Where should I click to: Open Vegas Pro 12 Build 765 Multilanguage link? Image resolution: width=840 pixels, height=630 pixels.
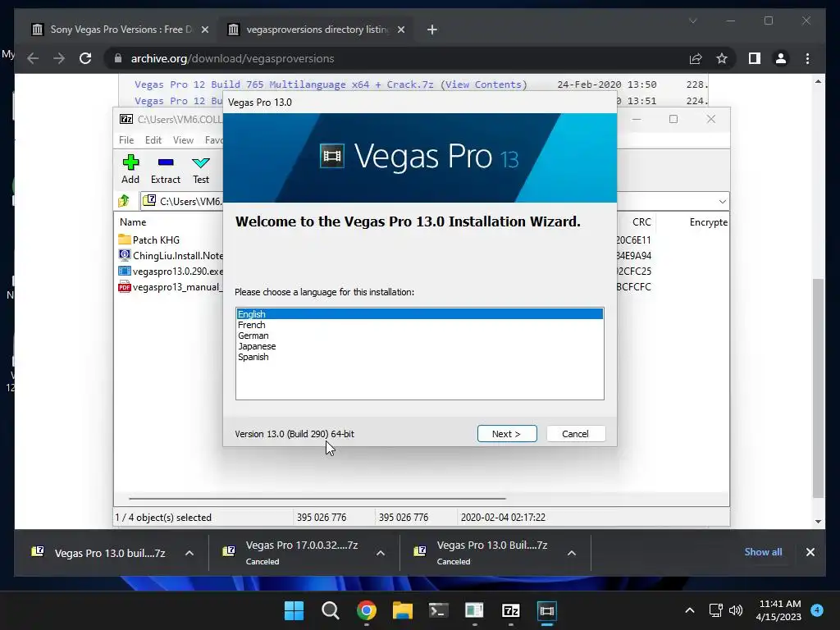coord(284,84)
